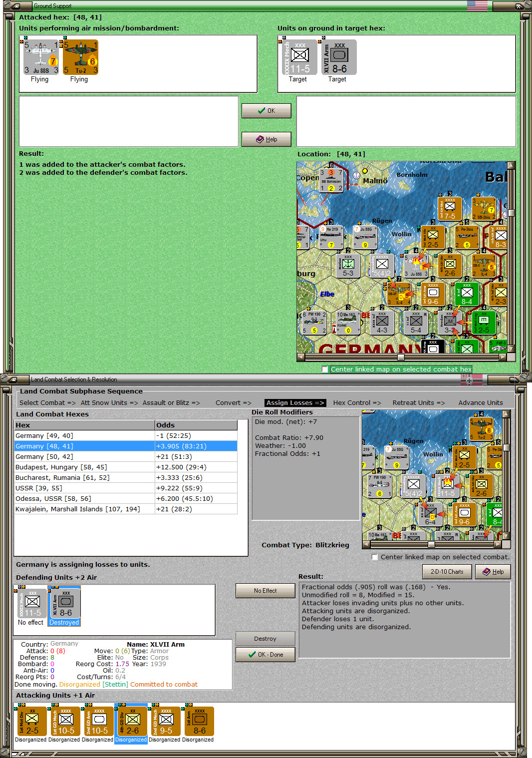Click the Hex column header
The width and height of the screenshot is (532, 758).
(85, 425)
